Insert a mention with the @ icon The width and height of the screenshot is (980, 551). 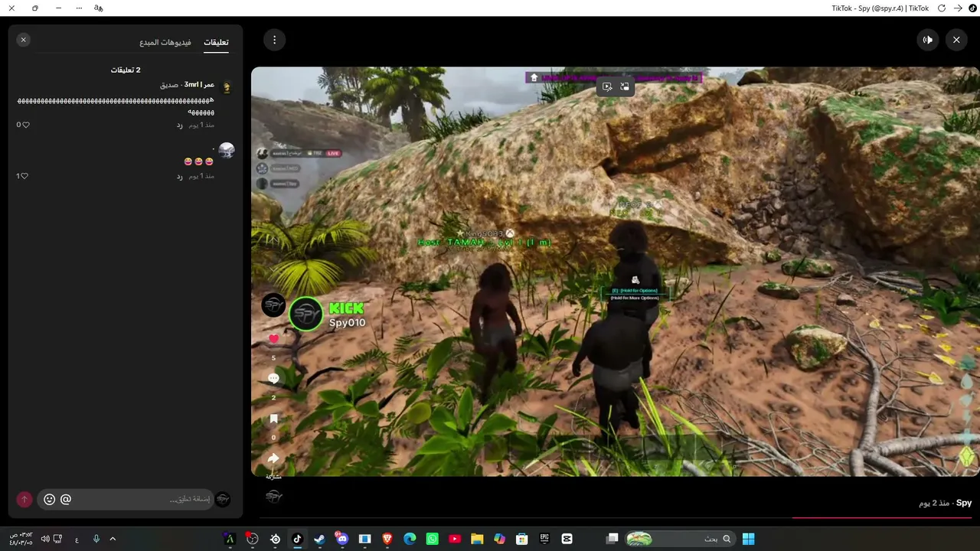[66, 500]
